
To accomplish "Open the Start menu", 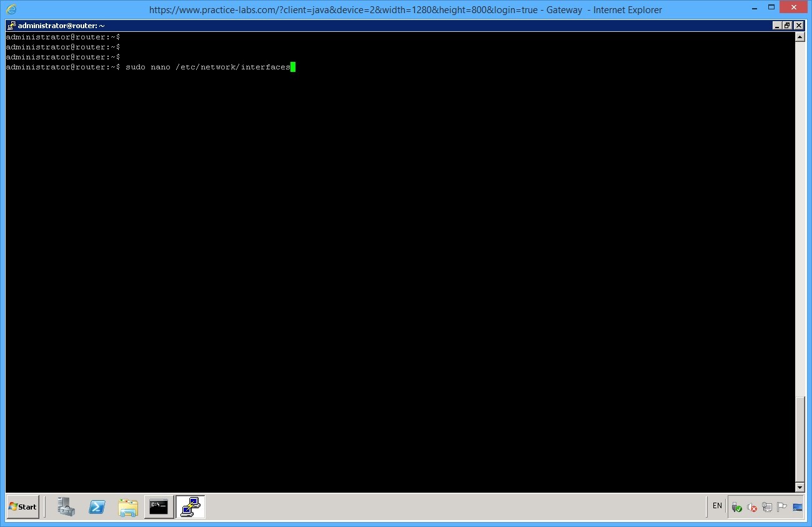I will tap(22, 507).
